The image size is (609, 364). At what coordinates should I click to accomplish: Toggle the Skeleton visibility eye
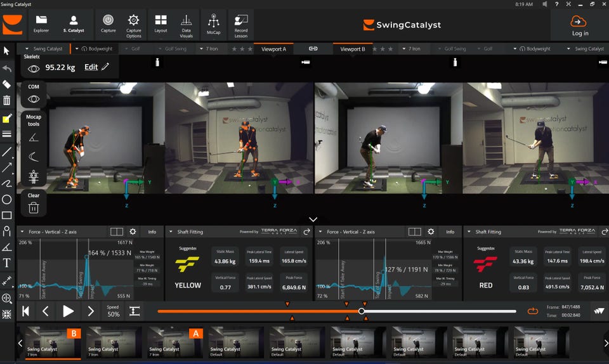pyautogui.click(x=34, y=68)
